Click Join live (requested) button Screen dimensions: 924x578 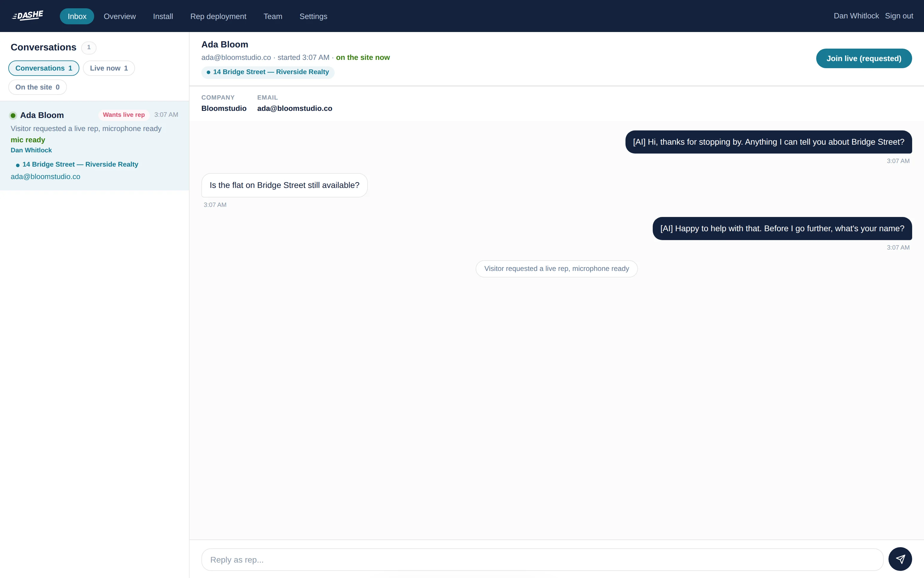[x=864, y=58]
